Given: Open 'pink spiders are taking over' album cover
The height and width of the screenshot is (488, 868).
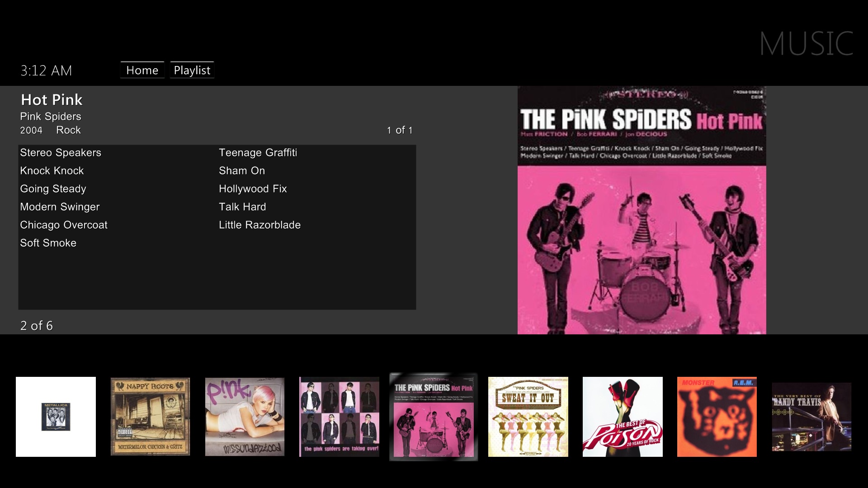Looking at the screenshot, I should (x=339, y=417).
